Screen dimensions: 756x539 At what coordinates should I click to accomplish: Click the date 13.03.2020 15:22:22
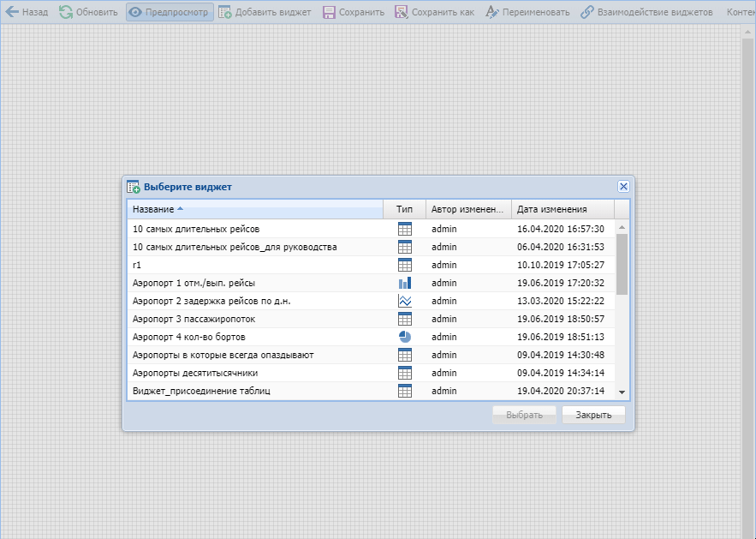(x=560, y=301)
